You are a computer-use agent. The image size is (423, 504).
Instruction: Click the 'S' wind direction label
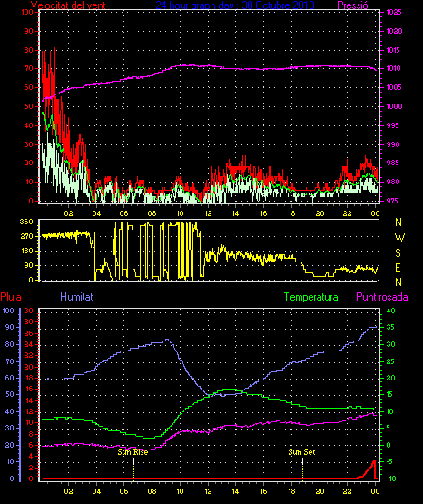tap(398, 253)
